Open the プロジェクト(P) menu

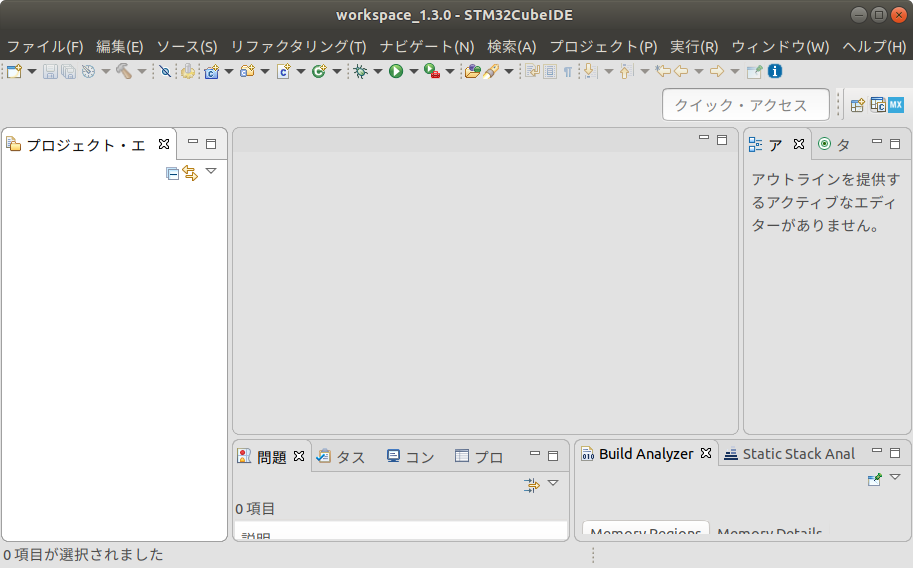pyautogui.click(x=603, y=47)
